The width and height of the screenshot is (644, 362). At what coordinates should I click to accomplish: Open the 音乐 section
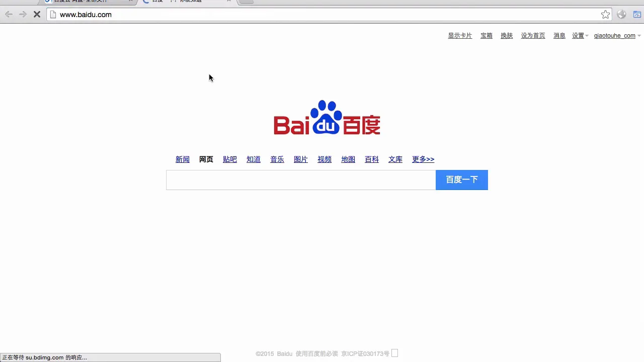[x=277, y=159]
